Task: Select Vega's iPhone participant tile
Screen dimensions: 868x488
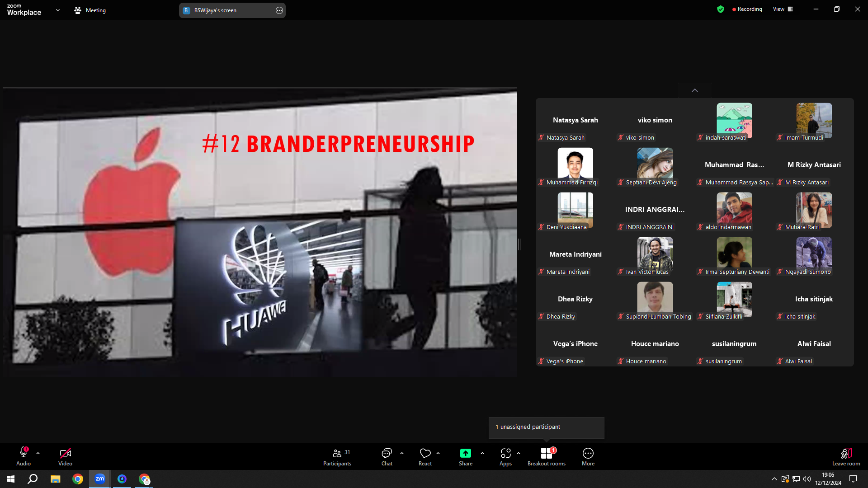Action: (576, 344)
